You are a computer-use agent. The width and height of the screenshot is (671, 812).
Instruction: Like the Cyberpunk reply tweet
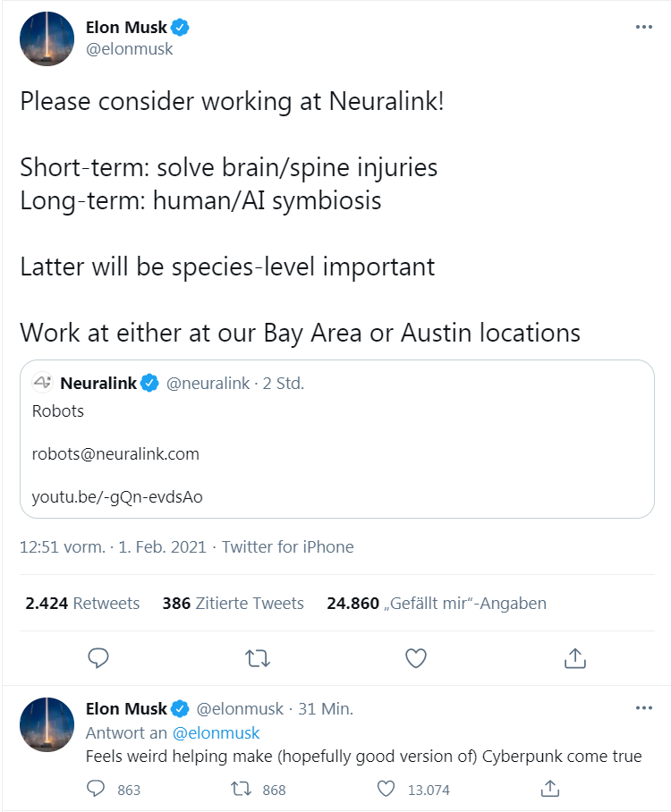point(386,789)
